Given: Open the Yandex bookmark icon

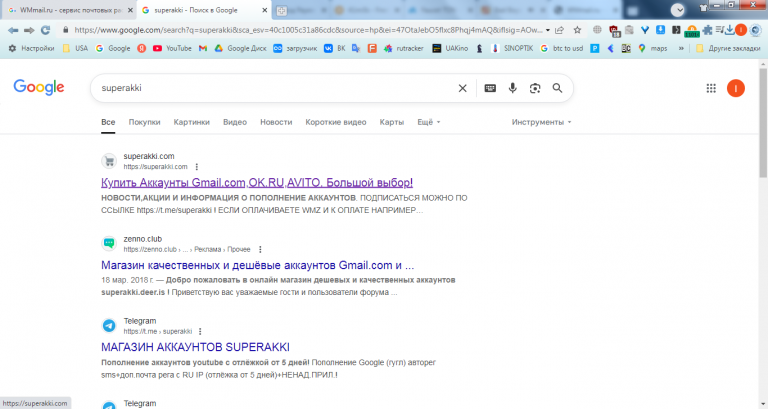Looking at the screenshot, I should pos(142,48).
